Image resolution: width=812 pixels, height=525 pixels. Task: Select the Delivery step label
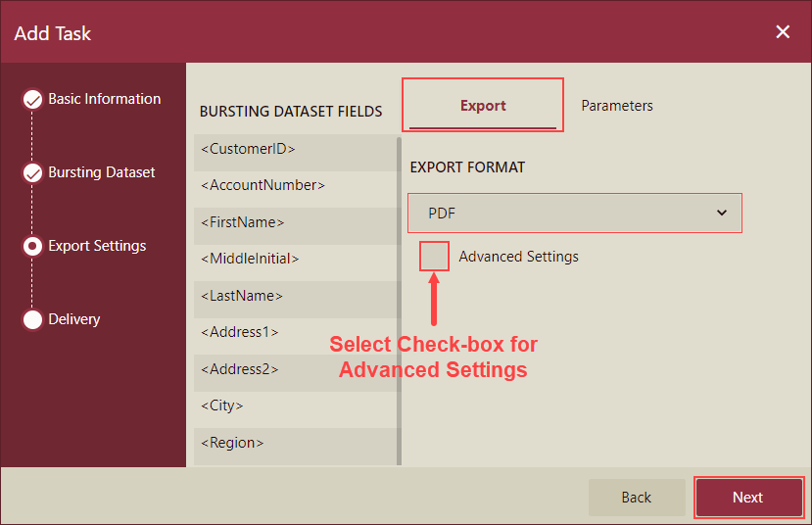pyautogui.click(x=74, y=319)
